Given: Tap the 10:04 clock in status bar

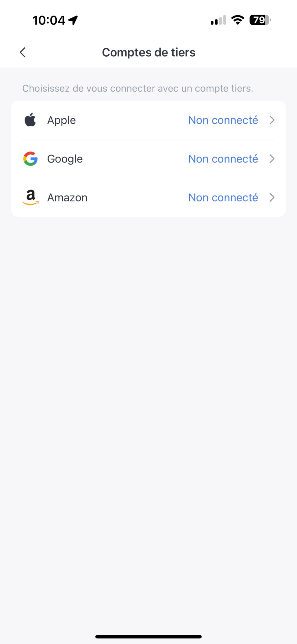Looking at the screenshot, I should pos(49,20).
